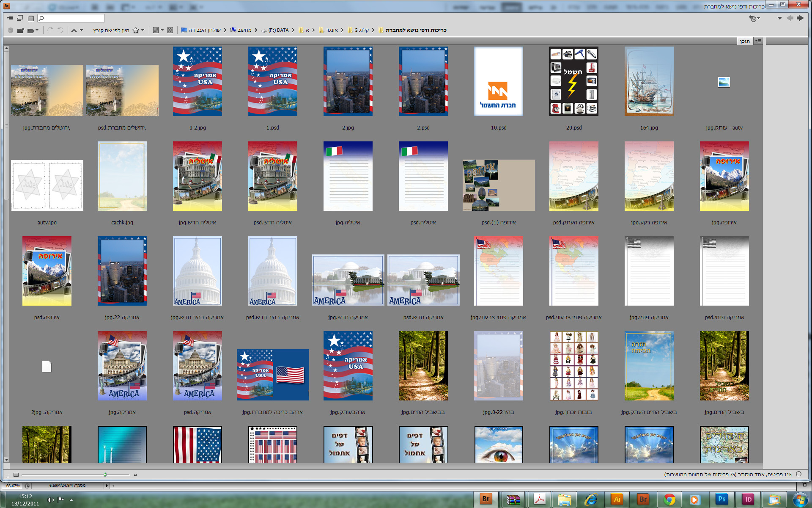Rotate 90 degrees counterclockwise

[x=60, y=30]
